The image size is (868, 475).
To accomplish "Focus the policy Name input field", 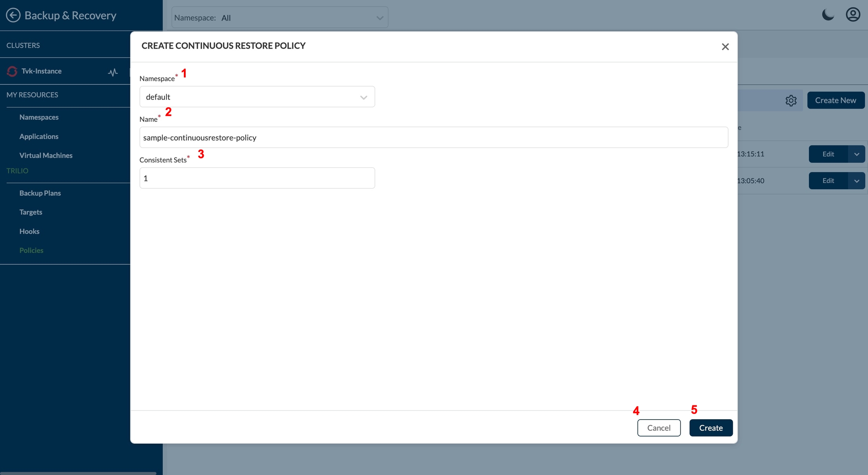I will 433,138.
